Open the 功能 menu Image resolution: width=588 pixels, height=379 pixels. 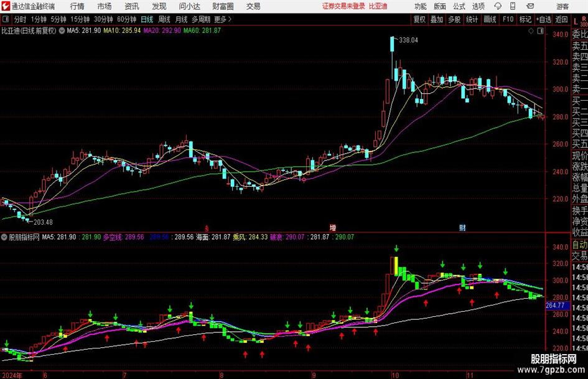pyautogui.click(x=421, y=6)
